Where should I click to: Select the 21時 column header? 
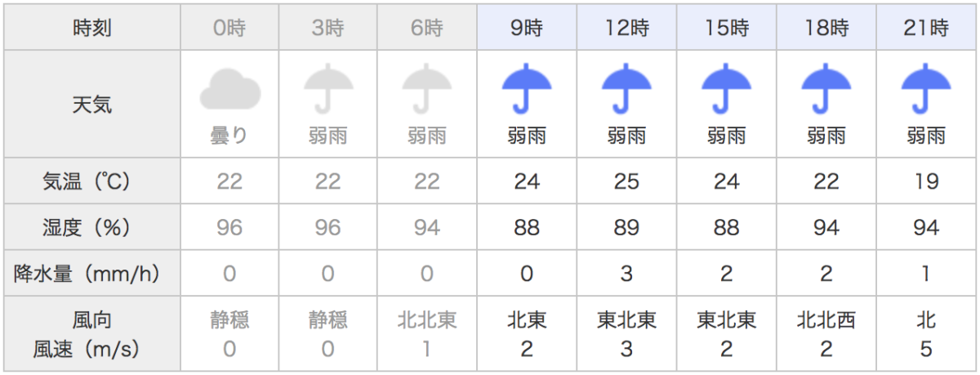pos(926,28)
